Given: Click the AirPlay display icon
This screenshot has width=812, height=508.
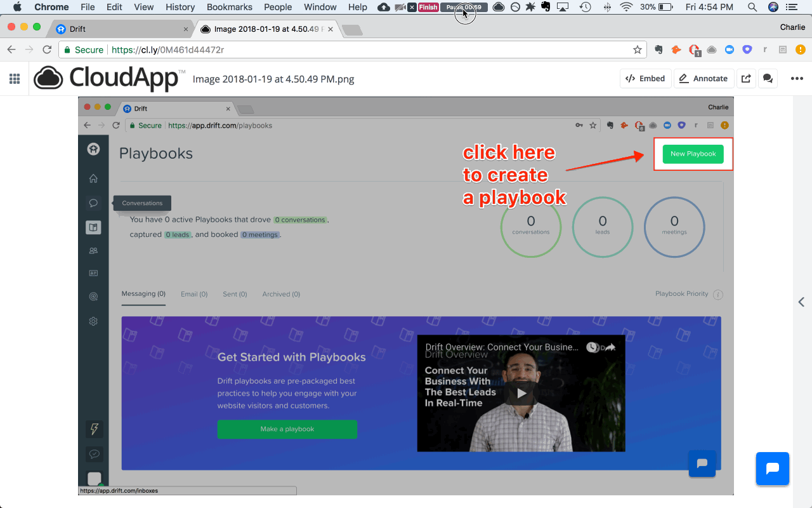Looking at the screenshot, I should (x=563, y=7).
